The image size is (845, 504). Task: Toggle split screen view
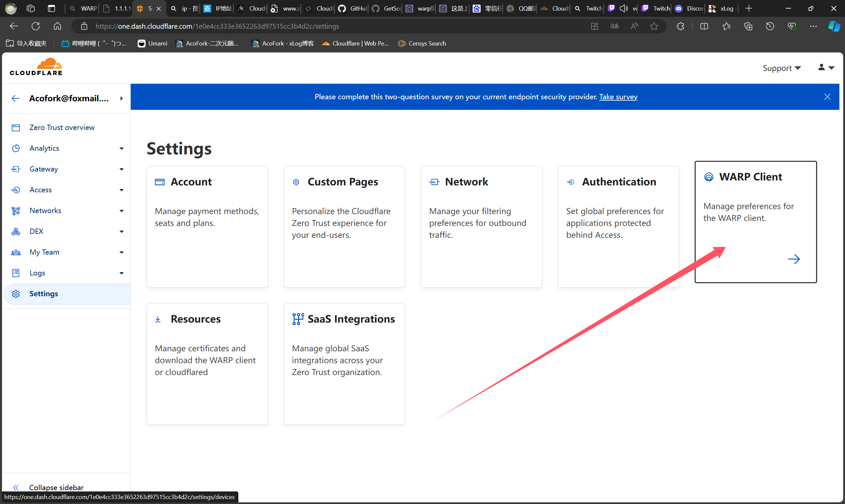704,26
